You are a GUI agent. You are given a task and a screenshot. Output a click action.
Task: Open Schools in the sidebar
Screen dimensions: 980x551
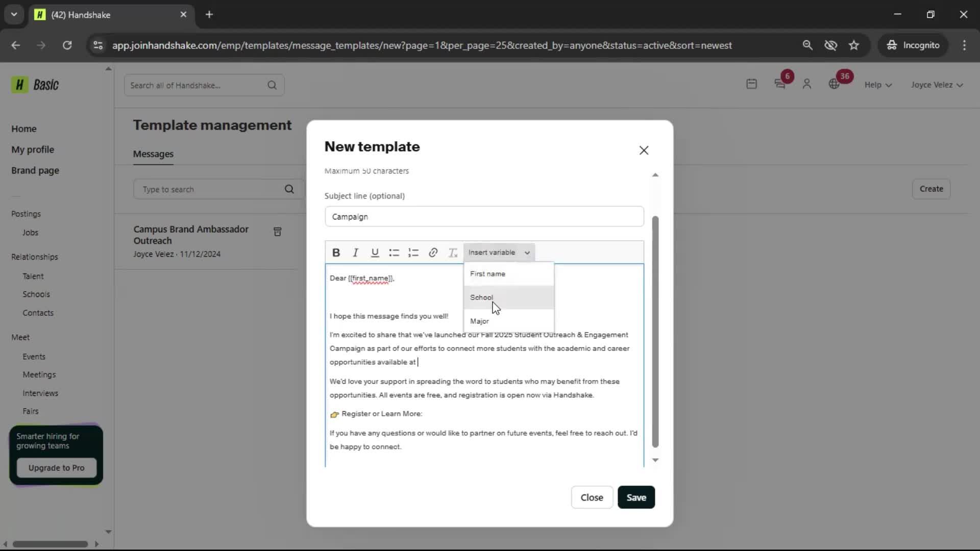point(36,294)
